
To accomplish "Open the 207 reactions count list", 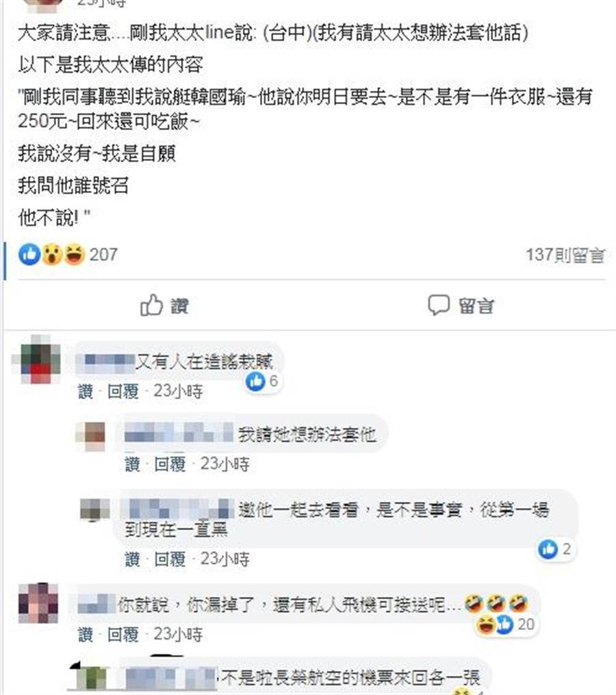I will pyautogui.click(x=103, y=255).
